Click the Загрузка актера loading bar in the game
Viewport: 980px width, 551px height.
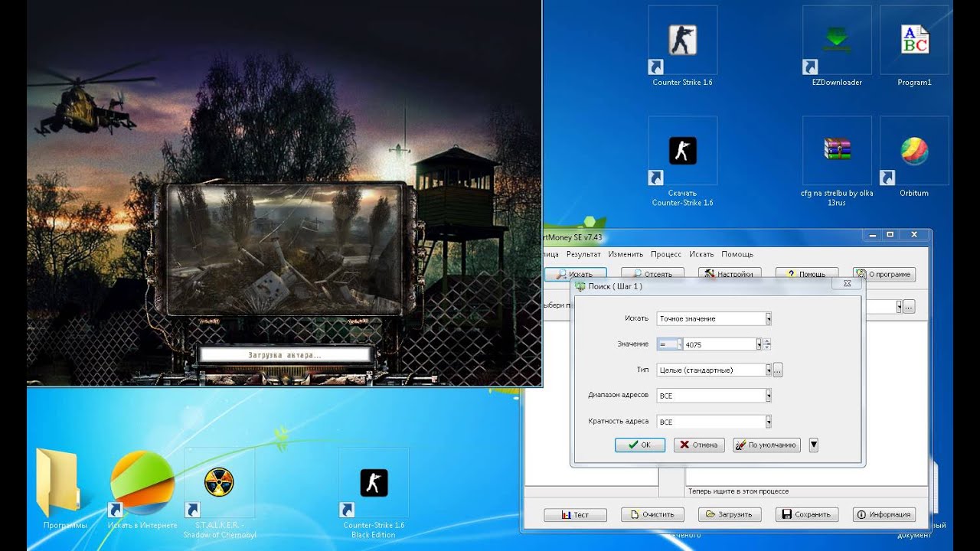[x=285, y=355]
